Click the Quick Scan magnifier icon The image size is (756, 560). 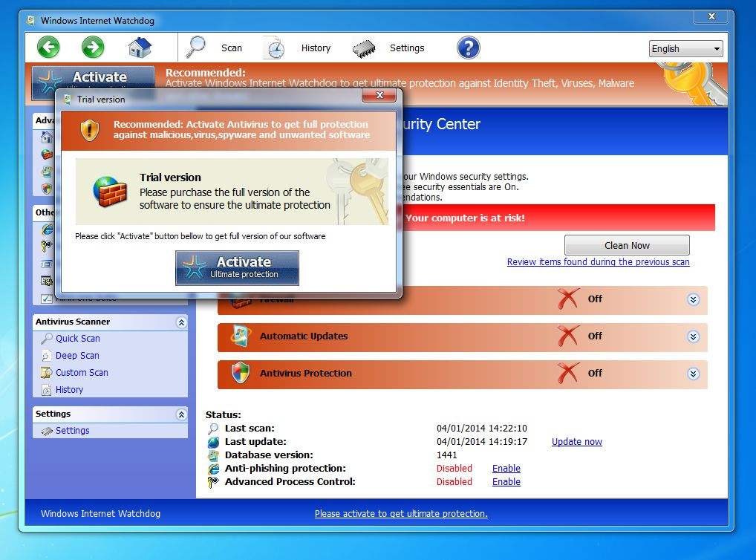[46, 339]
